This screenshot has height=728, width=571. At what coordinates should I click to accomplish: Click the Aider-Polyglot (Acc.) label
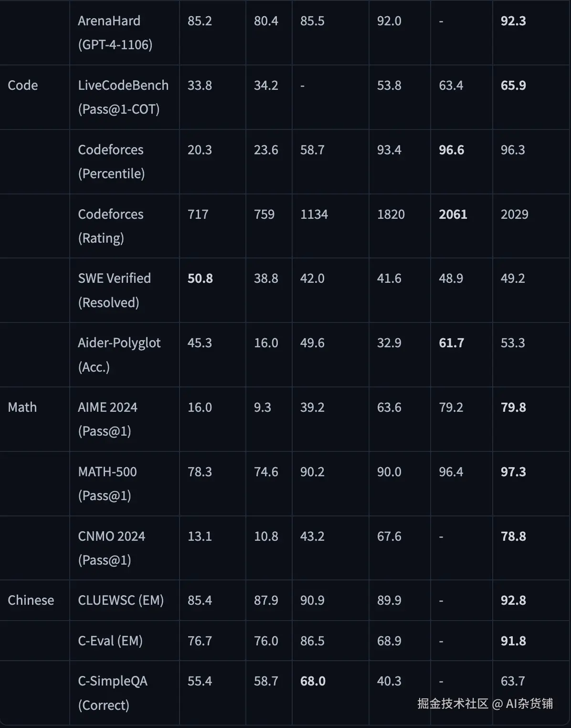119,355
